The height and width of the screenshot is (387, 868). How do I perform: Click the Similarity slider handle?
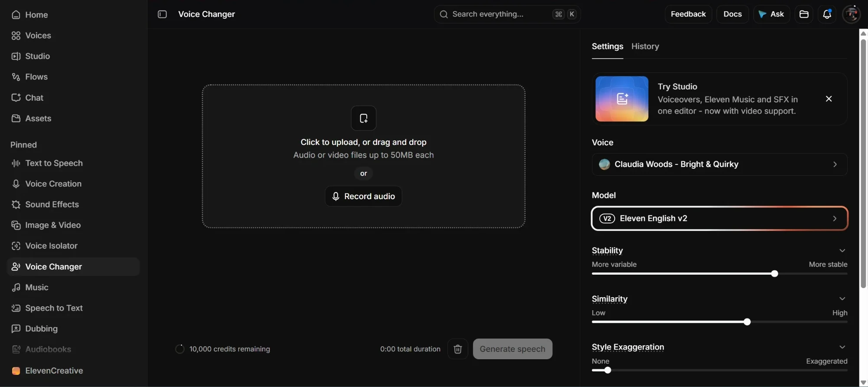click(747, 322)
